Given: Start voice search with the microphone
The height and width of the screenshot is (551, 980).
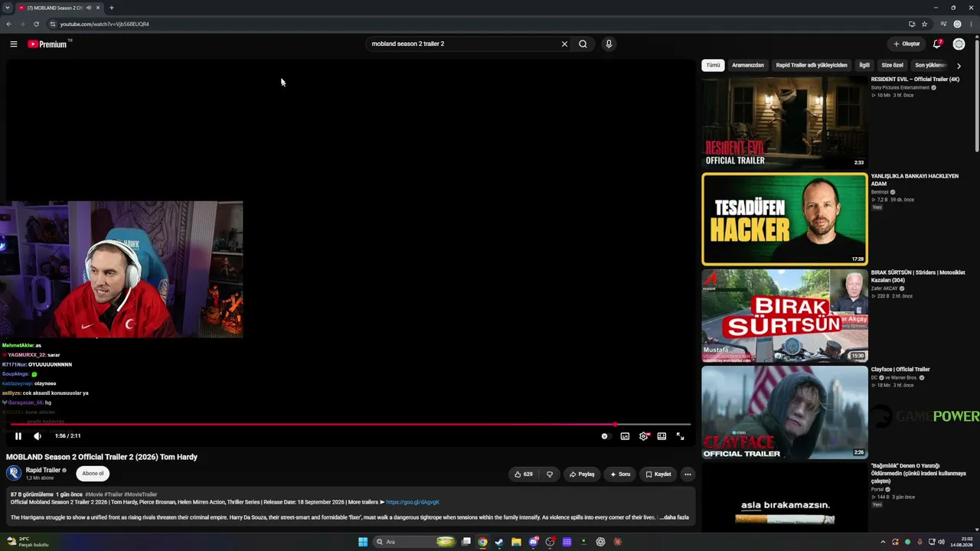Looking at the screenshot, I should (x=609, y=44).
